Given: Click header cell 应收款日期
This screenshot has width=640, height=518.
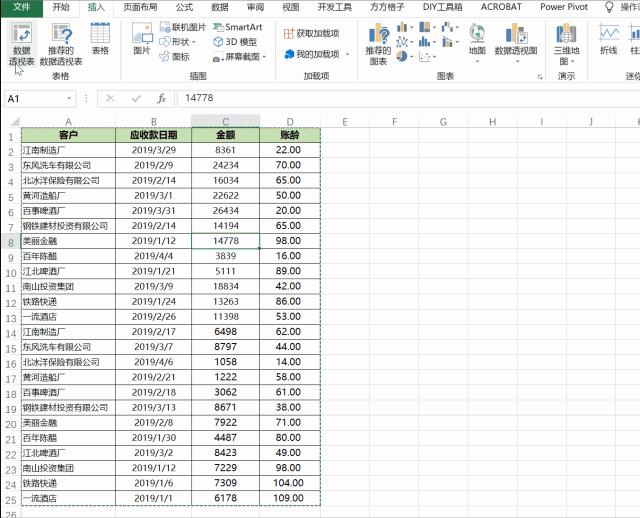Looking at the screenshot, I should pyautogui.click(x=153, y=135).
